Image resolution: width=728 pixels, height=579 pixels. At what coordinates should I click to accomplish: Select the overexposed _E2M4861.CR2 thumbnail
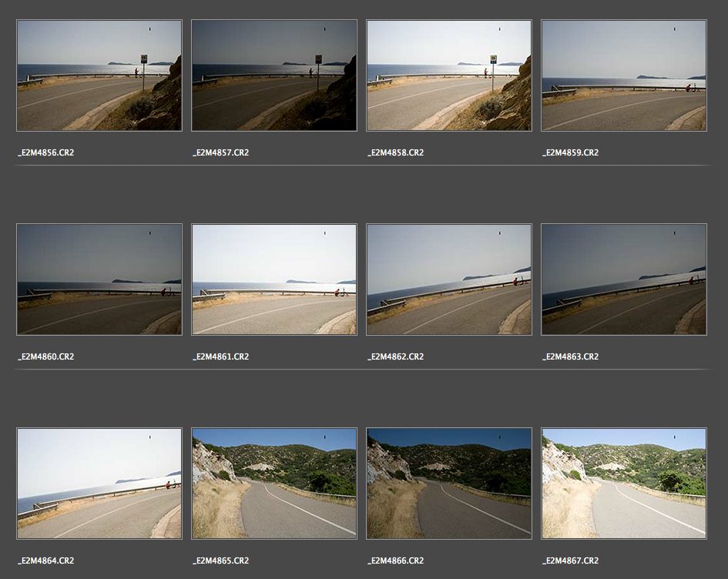click(x=274, y=279)
